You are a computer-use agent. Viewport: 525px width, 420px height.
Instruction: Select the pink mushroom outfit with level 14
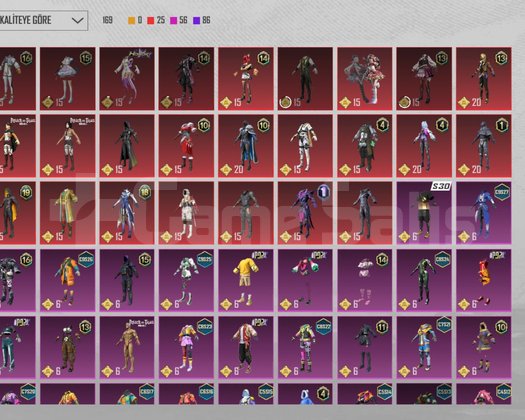click(365, 280)
